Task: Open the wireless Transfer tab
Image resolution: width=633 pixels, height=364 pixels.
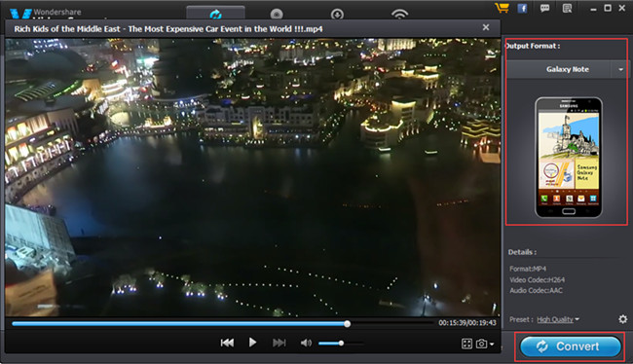Action: coord(399,15)
